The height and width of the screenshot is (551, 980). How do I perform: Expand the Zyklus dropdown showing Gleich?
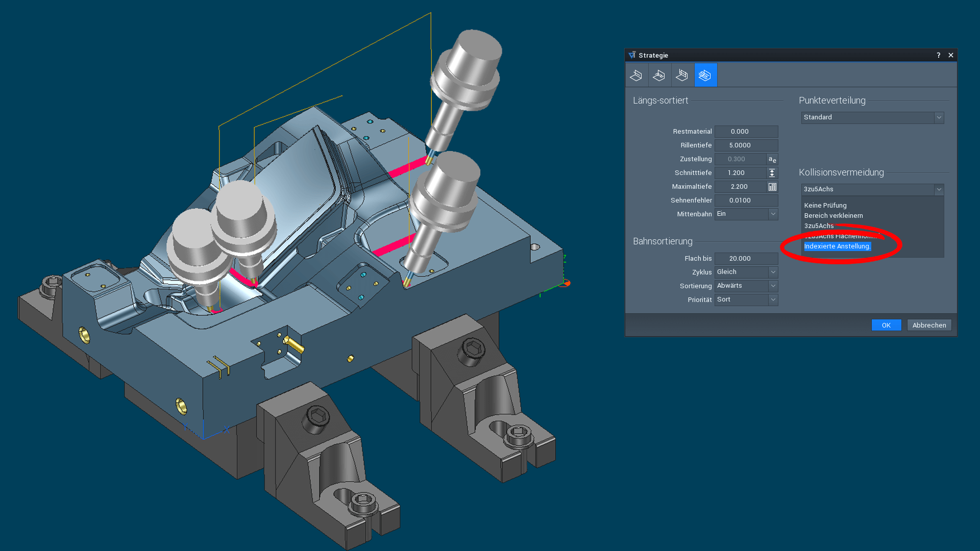tap(773, 272)
